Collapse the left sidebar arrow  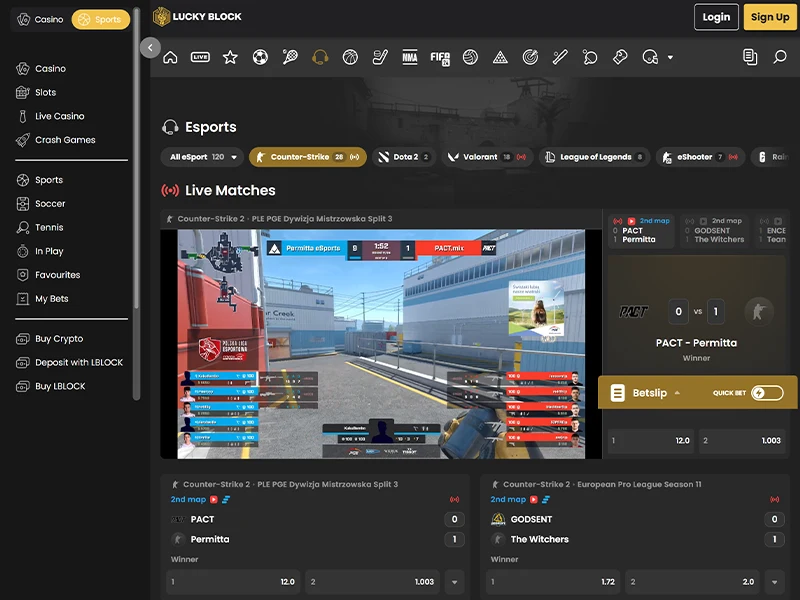[151, 48]
